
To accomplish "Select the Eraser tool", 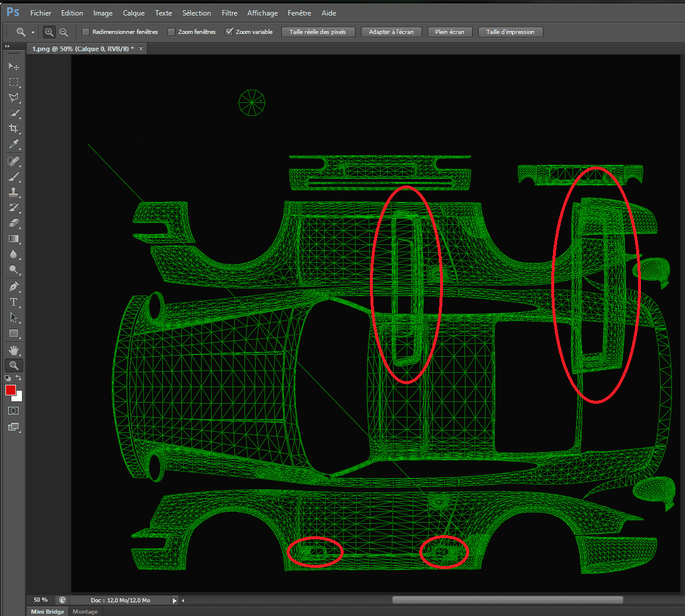I will [x=14, y=223].
